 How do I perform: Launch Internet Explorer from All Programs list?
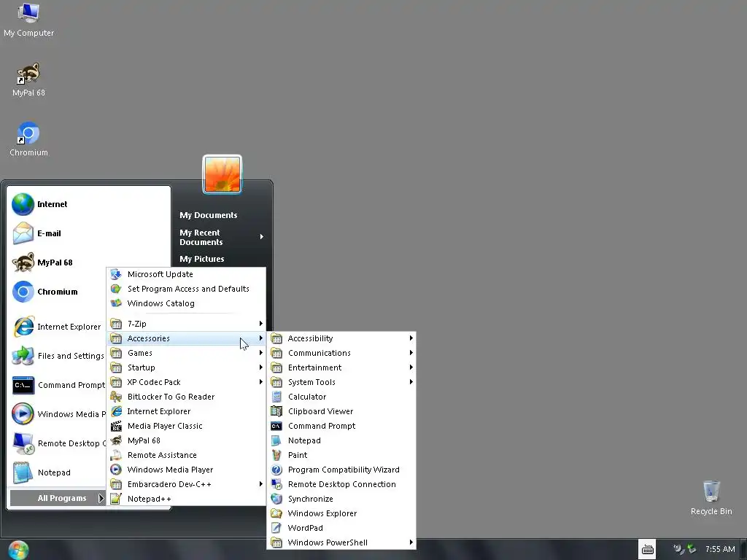click(186, 411)
